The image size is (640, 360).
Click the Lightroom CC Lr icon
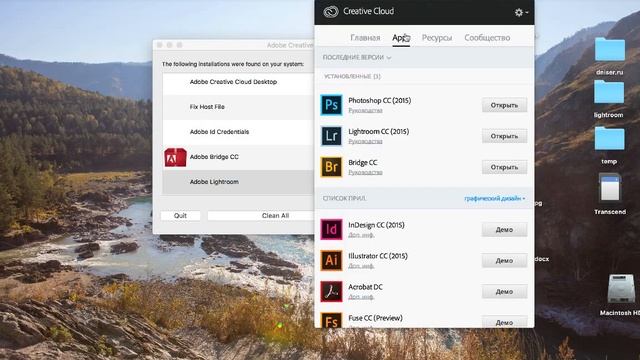[x=331, y=136]
